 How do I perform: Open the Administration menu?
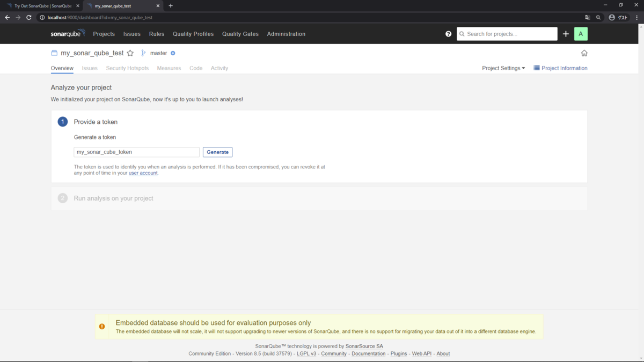click(286, 34)
